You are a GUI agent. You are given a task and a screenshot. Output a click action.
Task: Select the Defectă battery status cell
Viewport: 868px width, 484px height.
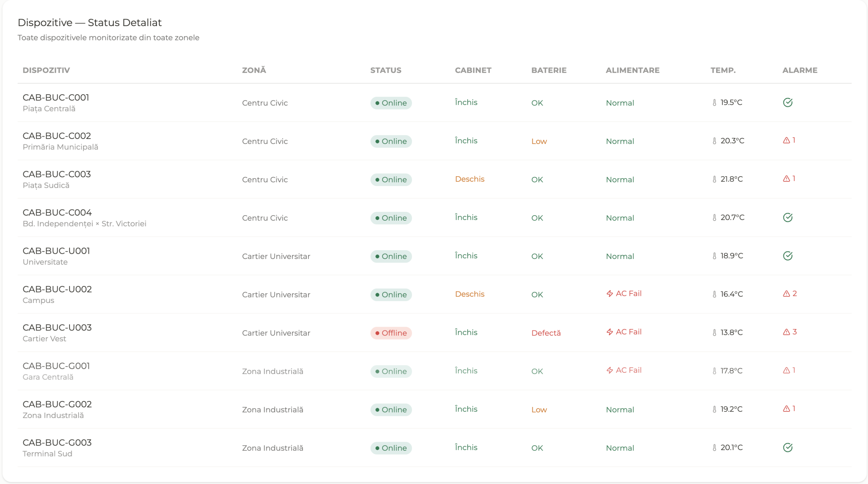pyautogui.click(x=546, y=333)
